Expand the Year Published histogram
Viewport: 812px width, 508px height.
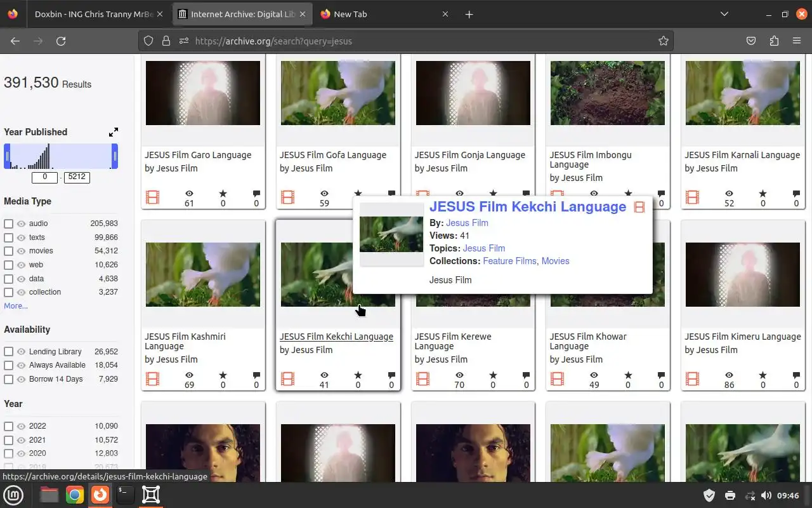pos(113,132)
